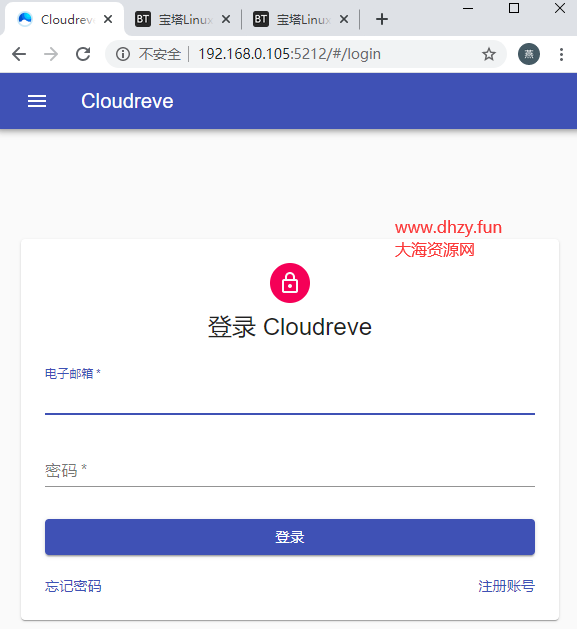Screen dimensions: 577x629
Task: Close the first 宝塔Linux tab
Action: click(x=226, y=19)
